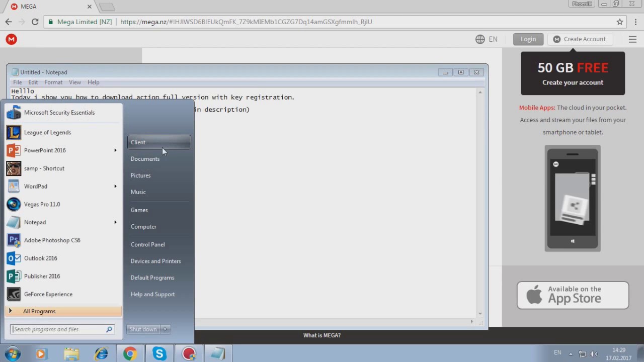This screenshot has width=644, height=362.
Task: Click the What is MEGA? link
Action: click(322, 335)
